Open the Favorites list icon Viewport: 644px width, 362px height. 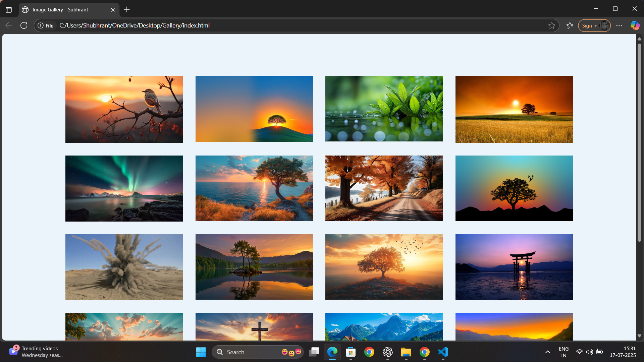[570, 25]
